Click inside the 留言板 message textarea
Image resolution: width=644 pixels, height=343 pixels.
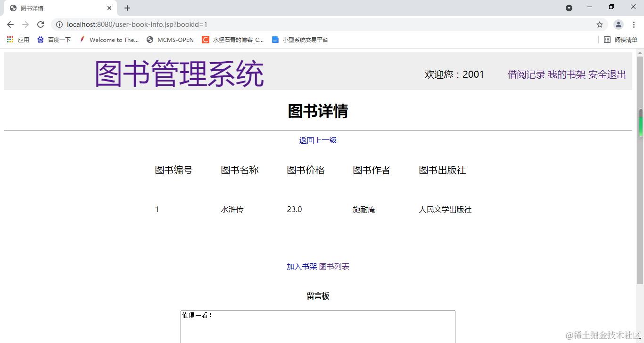coord(317,327)
